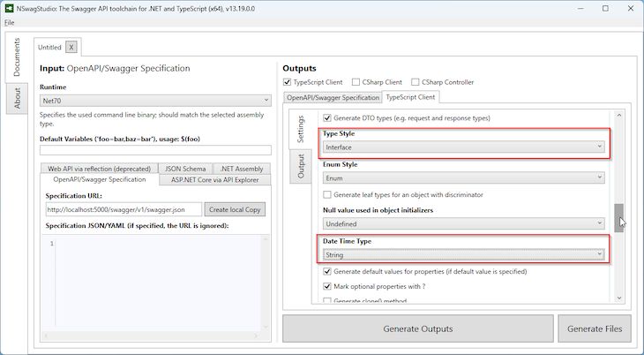Close the Untitled document tab with X
The height and width of the screenshot is (355, 644).
tap(71, 48)
